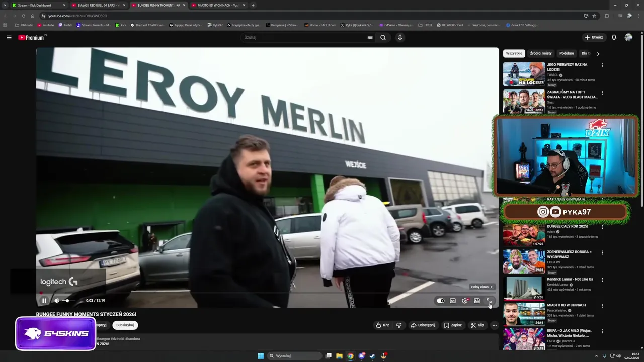The width and height of the screenshot is (644, 362).
Task: Open options for ZDENERWUJESZ ROBURA video
Action: [602, 252]
